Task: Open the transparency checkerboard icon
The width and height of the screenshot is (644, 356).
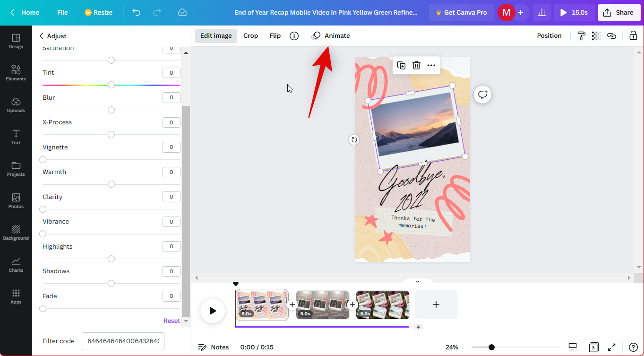Action: [596, 36]
